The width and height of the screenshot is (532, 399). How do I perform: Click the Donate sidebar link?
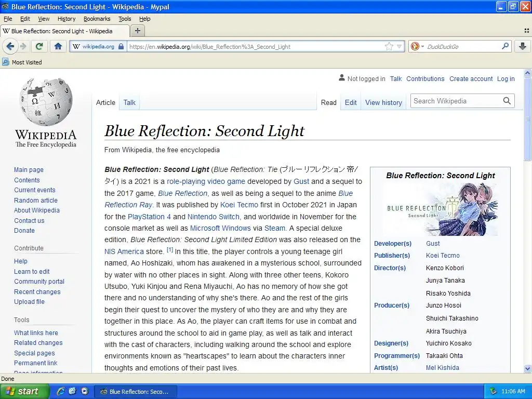tap(24, 230)
